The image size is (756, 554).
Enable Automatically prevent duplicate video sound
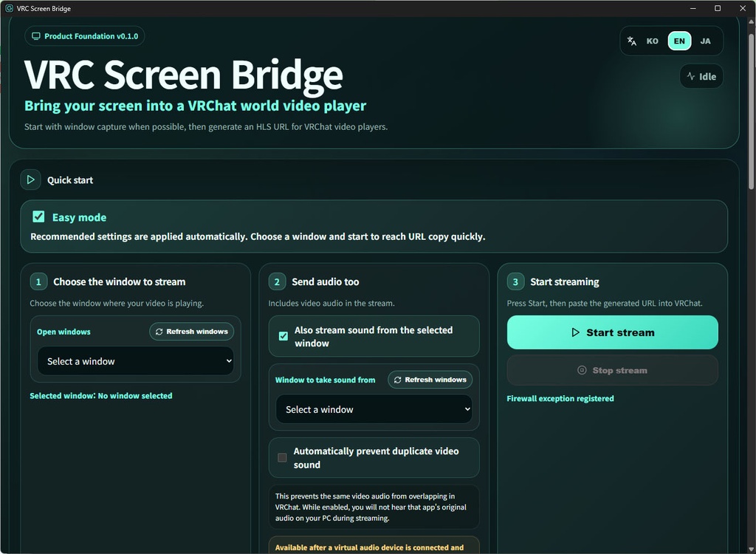[282, 457]
